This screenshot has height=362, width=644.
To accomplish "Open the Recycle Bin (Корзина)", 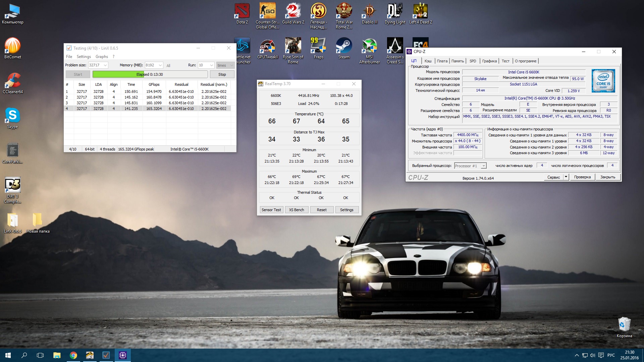I will point(624,324).
